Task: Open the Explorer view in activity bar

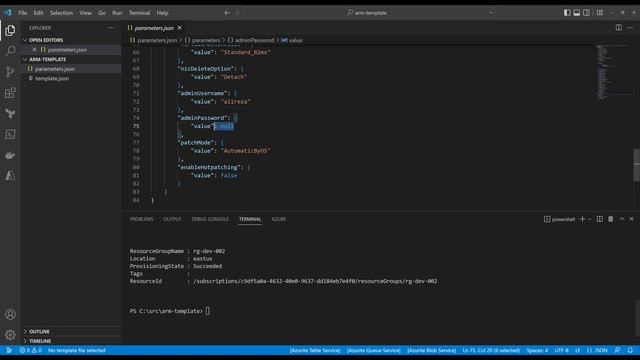Action: 10,31
